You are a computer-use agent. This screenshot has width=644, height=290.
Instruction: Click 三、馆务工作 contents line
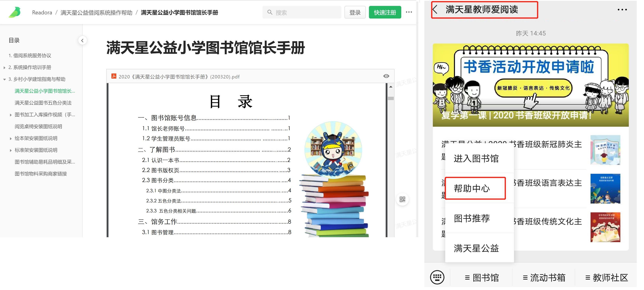(215, 222)
